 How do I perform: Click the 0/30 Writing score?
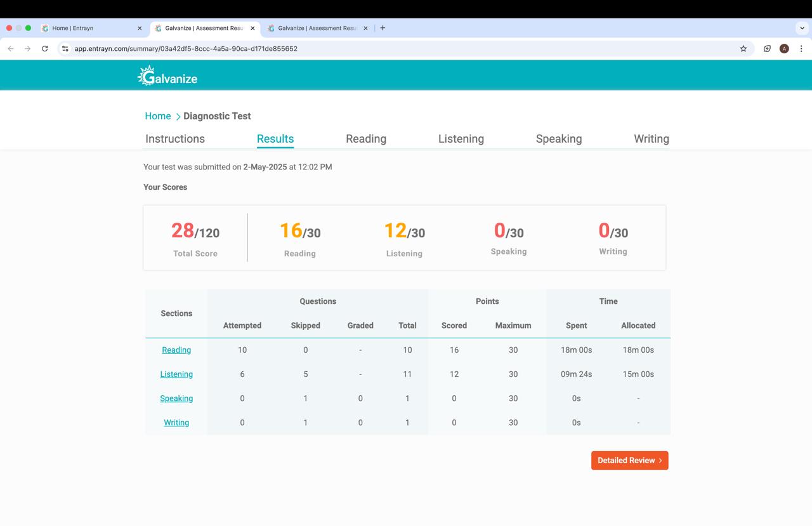(x=613, y=231)
